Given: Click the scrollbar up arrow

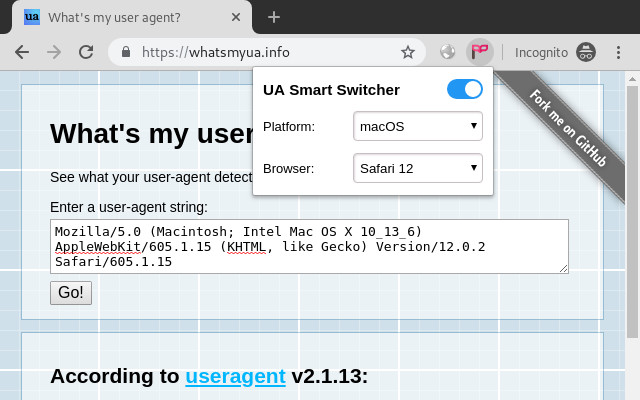Looking at the screenshot, I should pos(632,79).
